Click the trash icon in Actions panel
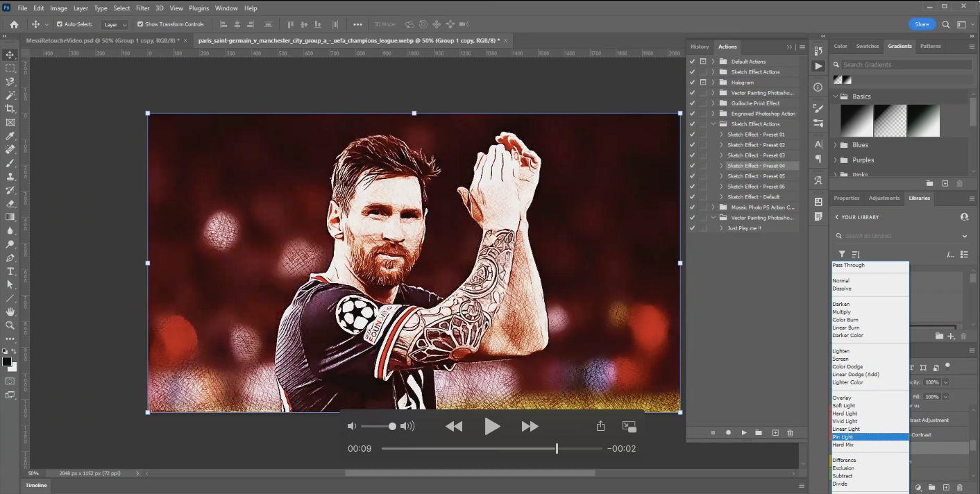 click(790, 433)
